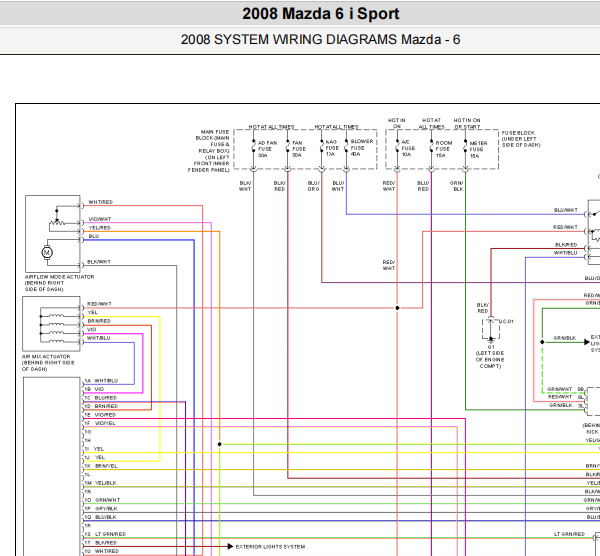Click the YEL/RED wire label at the airflow actuator
Viewport: 600px width, 556px height.
click(99, 228)
